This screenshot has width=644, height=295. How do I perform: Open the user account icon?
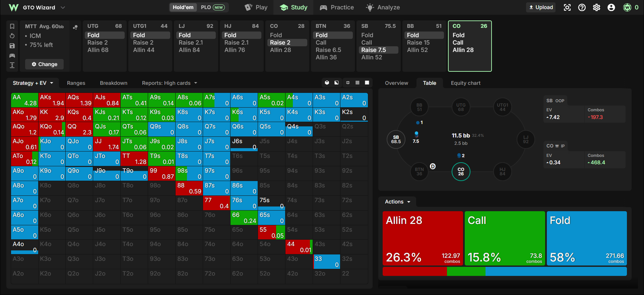click(x=611, y=7)
